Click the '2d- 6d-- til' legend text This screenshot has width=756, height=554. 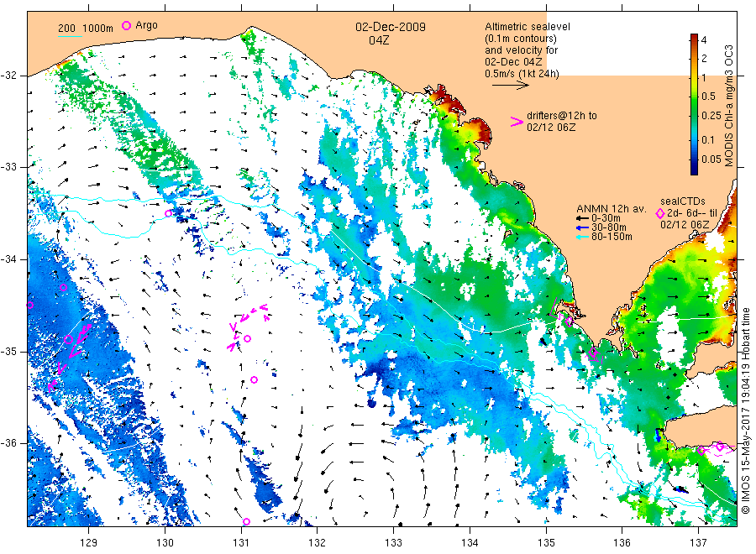[x=692, y=213]
